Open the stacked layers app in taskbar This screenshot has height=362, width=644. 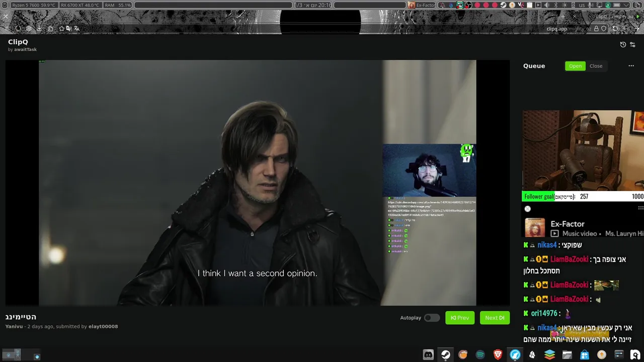click(x=549, y=354)
